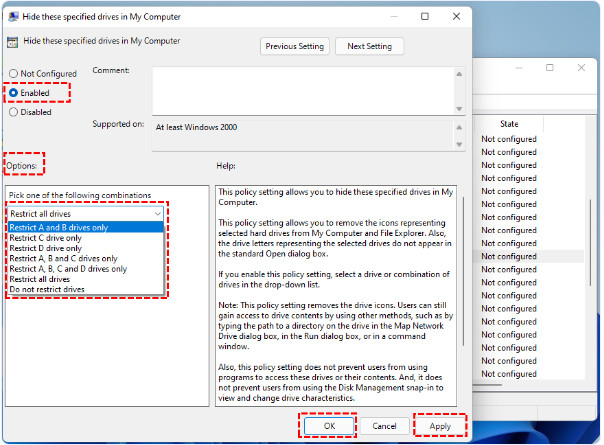The height and width of the screenshot is (445, 604).
Task: Close the background Group Policy window
Action: coord(581,68)
